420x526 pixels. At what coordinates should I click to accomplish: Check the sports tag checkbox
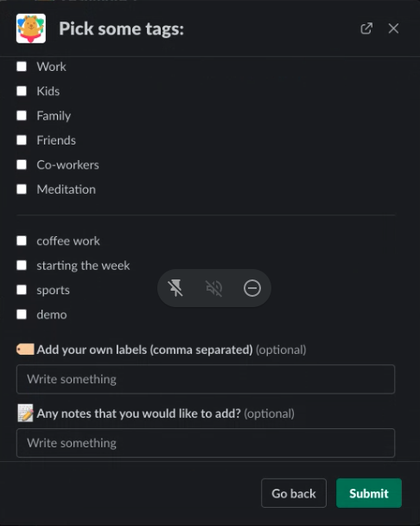[x=22, y=290]
